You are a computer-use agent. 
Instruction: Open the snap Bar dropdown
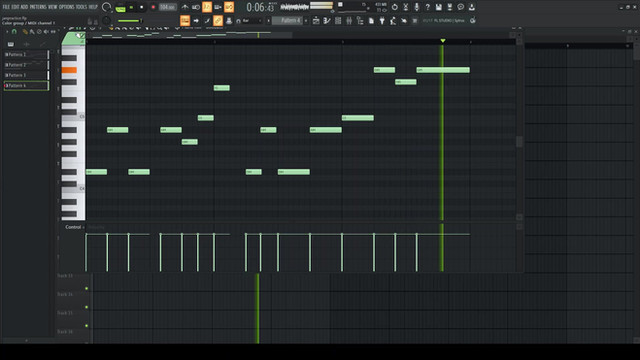click(x=249, y=20)
